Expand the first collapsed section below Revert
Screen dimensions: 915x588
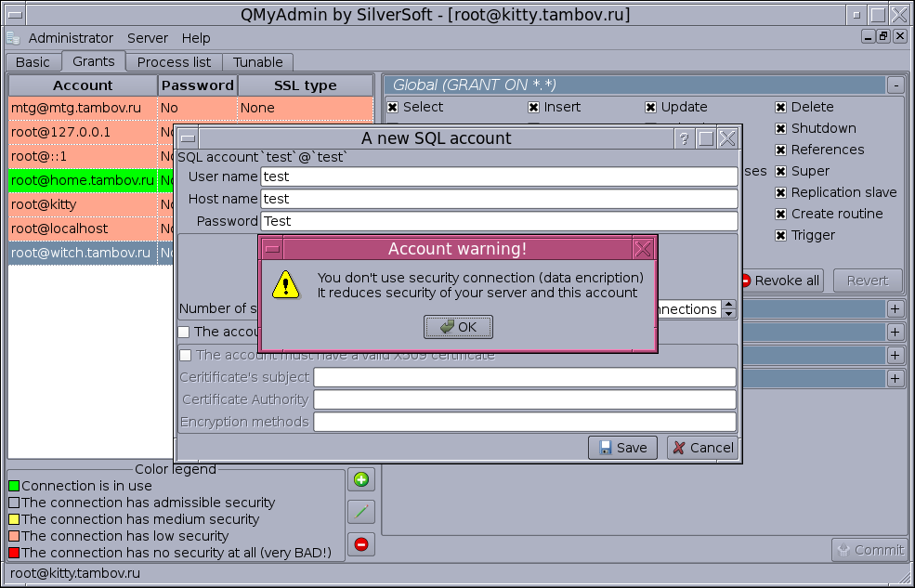point(895,308)
